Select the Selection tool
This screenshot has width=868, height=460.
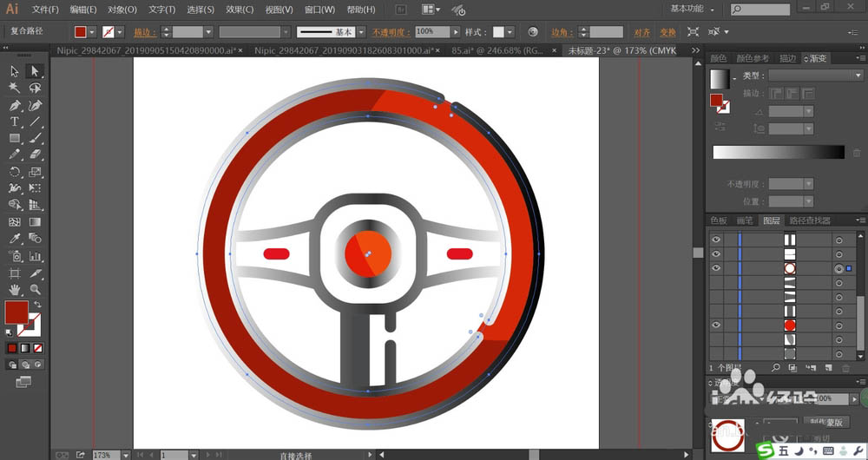[x=15, y=71]
